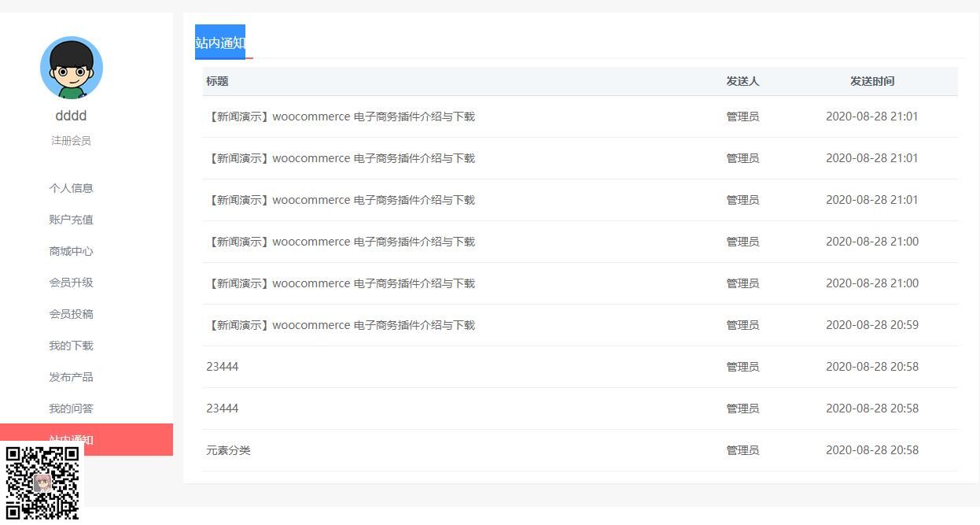980x525 pixels.
Task: Open the 个人信息 sidebar menu item
Action: (71, 188)
